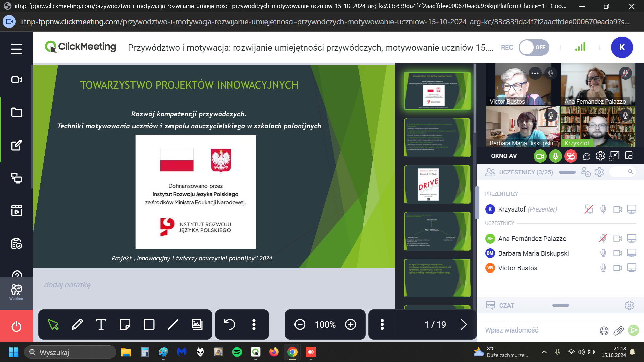644x362 pixels.
Task: Collapse the UCZESTNICY panel handle
Action: click(567, 172)
